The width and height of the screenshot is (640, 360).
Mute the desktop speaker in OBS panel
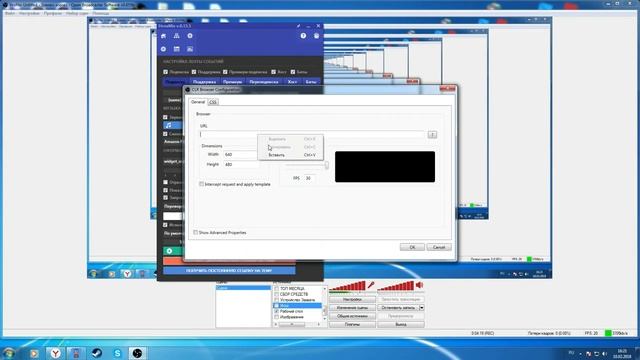(x=419, y=286)
